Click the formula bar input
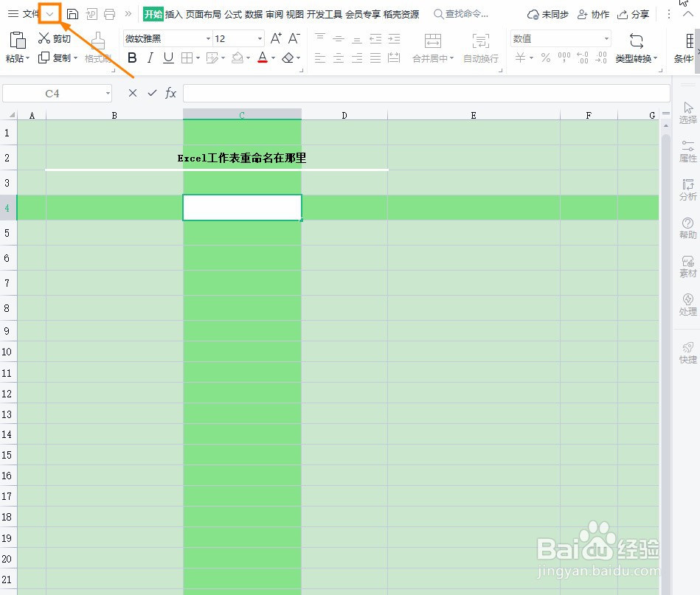This screenshot has height=595, width=700. tap(426, 94)
